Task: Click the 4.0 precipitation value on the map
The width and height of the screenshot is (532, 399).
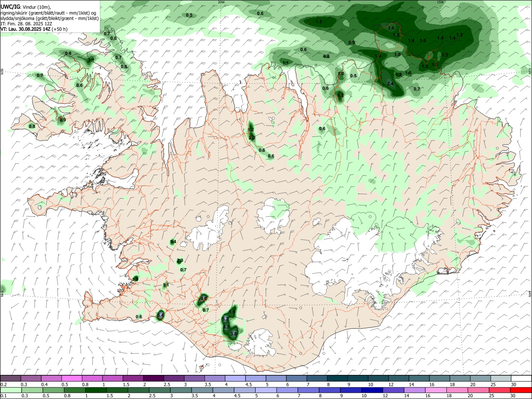Action: click(204, 298)
